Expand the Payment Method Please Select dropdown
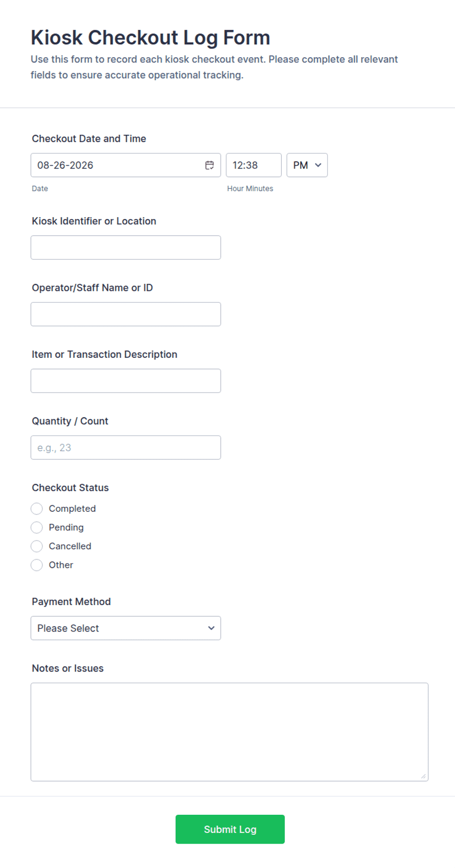 pyautogui.click(x=126, y=628)
